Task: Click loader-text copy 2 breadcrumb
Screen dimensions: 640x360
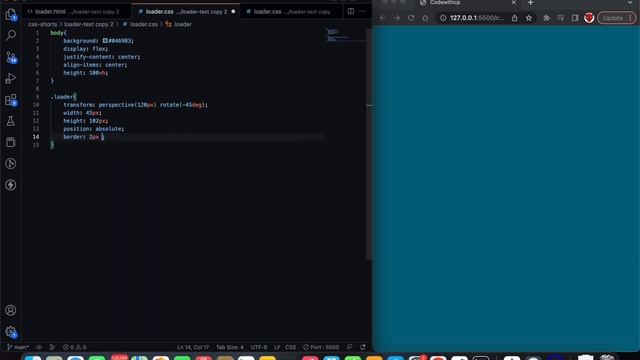Action: tap(89, 24)
